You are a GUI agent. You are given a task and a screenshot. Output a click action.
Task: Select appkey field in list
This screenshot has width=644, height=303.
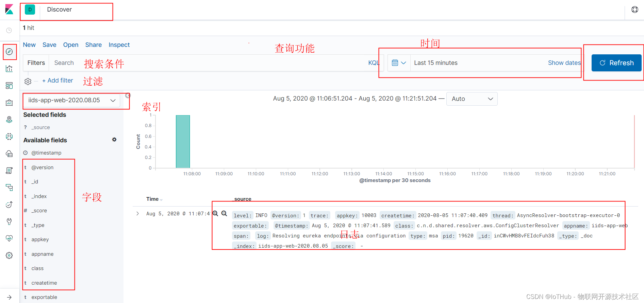[x=40, y=239]
